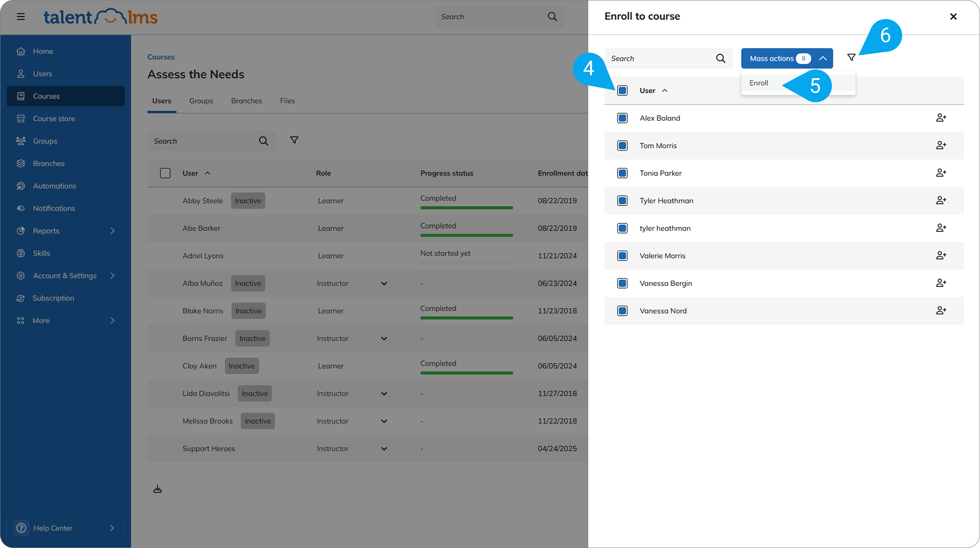
Task: Open the filter icon on the course users list
Action: click(x=294, y=140)
